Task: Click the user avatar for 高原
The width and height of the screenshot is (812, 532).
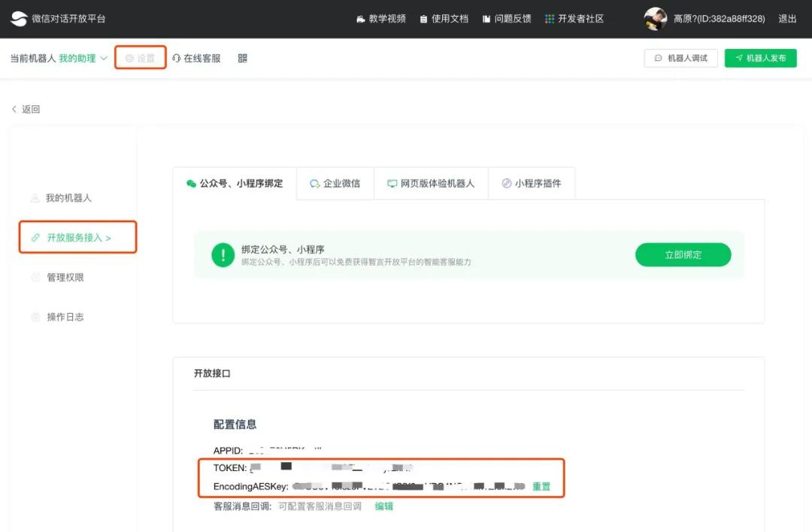Action: pyautogui.click(x=655, y=18)
